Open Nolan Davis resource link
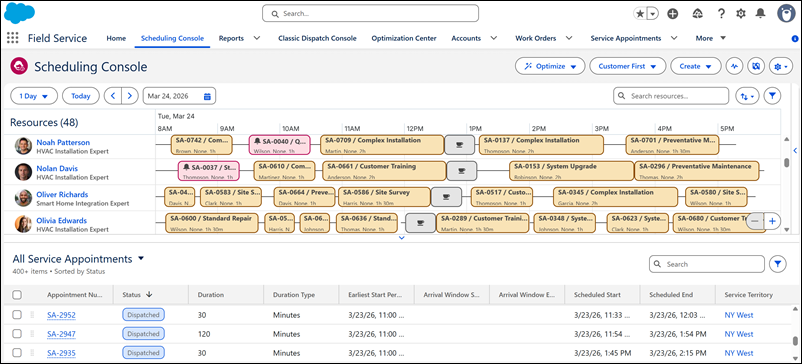Screen dimensions: 802x364 click(x=57, y=168)
